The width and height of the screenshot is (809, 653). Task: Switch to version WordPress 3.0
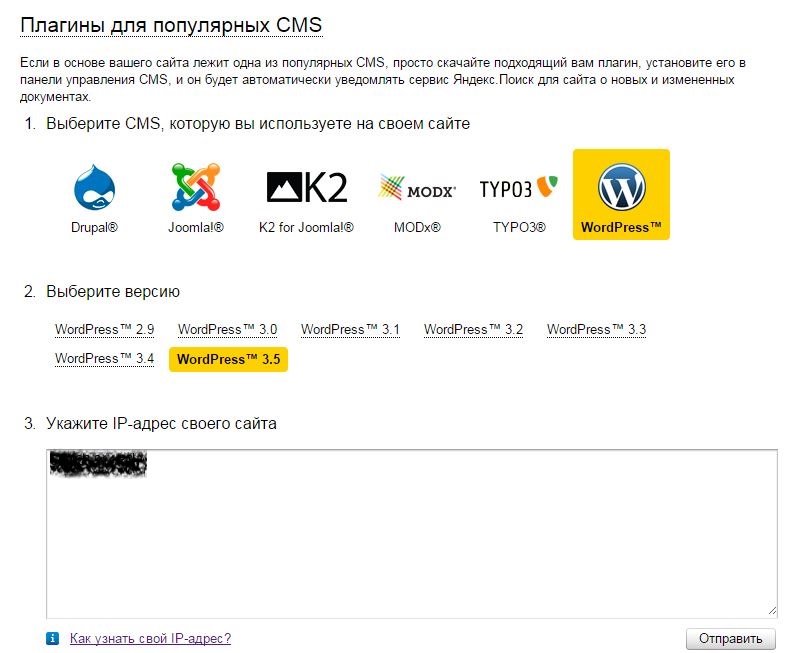(x=227, y=329)
